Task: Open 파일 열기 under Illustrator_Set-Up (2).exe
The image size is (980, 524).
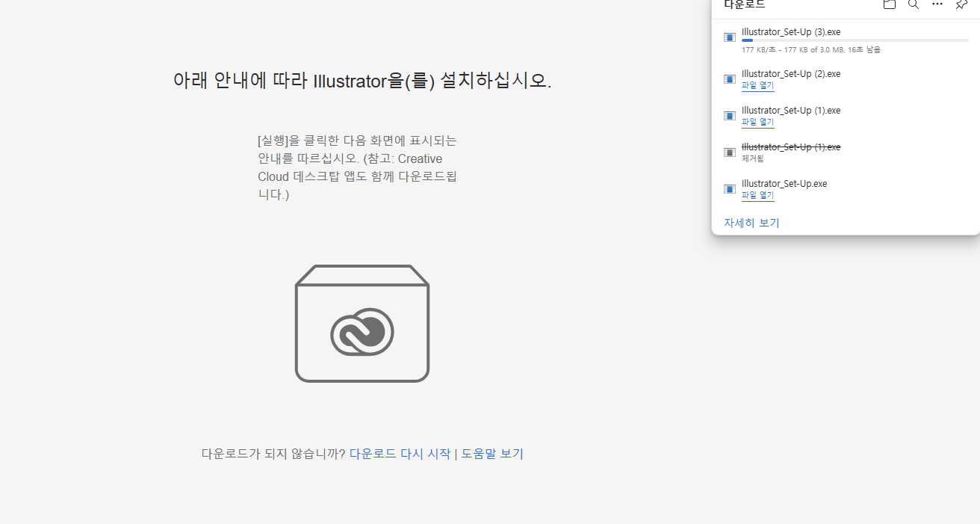Action: [x=757, y=84]
